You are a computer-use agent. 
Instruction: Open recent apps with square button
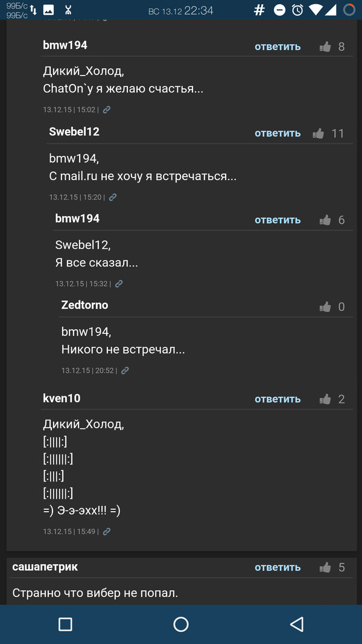click(x=65, y=624)
